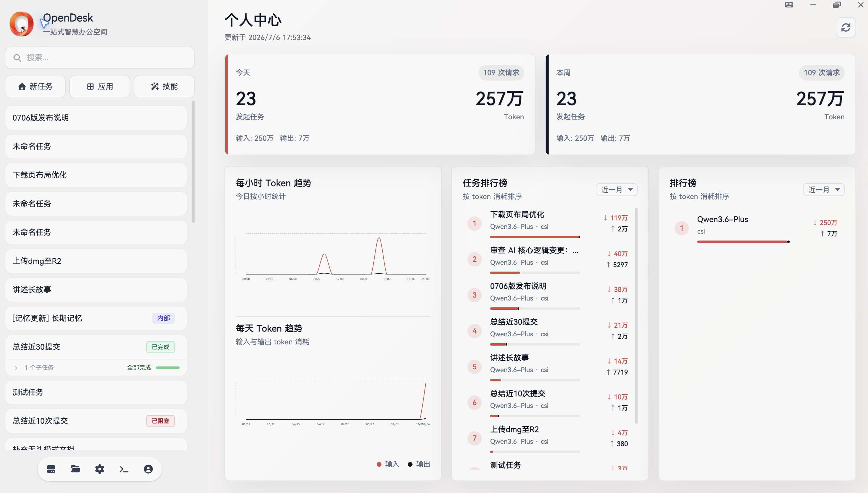The width and height of the screenshot is (868, 493).
Task: Refresh the 个人中心 dashboard data
Action: pos(846,27)
